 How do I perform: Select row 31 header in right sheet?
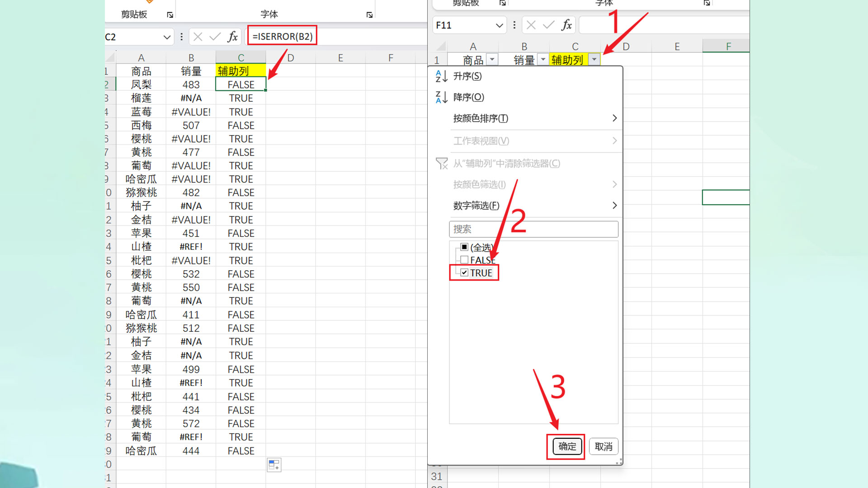point(437,476)
